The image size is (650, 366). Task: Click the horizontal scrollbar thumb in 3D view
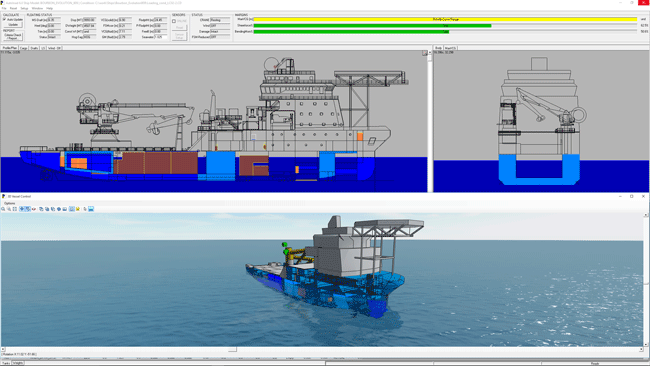(x=233, y=349)
